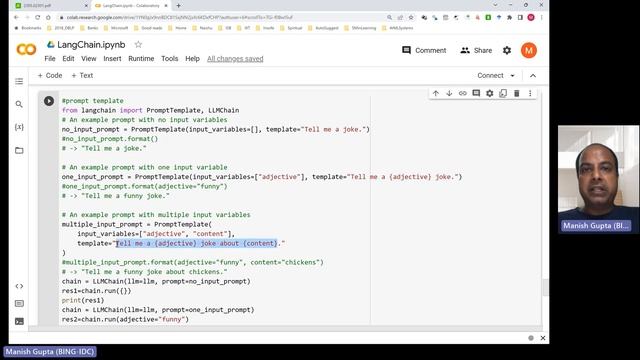Click the Colab CO logo

click(x=26, y=50)
